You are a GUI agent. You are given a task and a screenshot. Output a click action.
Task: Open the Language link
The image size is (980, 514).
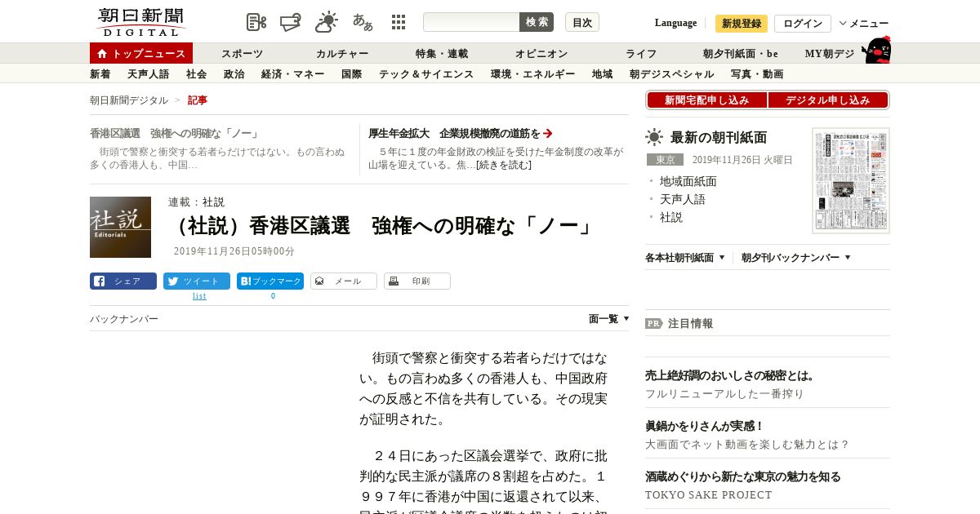675,23
